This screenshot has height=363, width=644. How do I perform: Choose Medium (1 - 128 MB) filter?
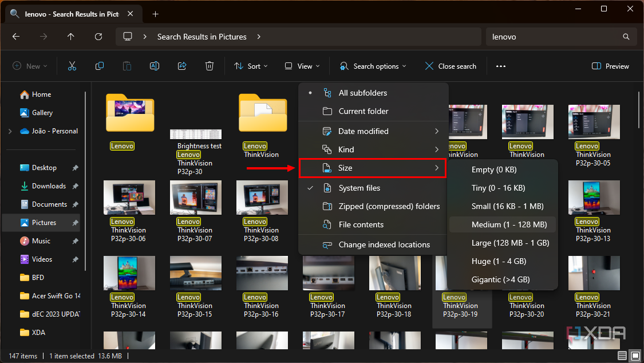pyautogui.click(x=502, y=224)
